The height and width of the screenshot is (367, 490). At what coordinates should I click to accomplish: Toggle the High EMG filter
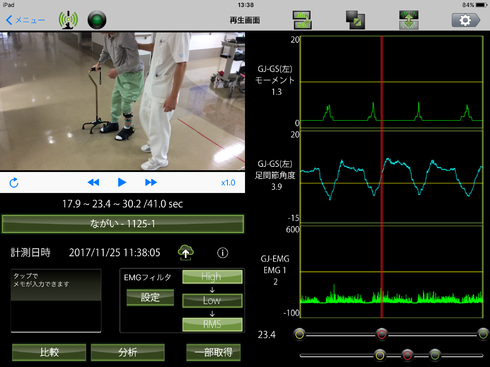(212, 277)
